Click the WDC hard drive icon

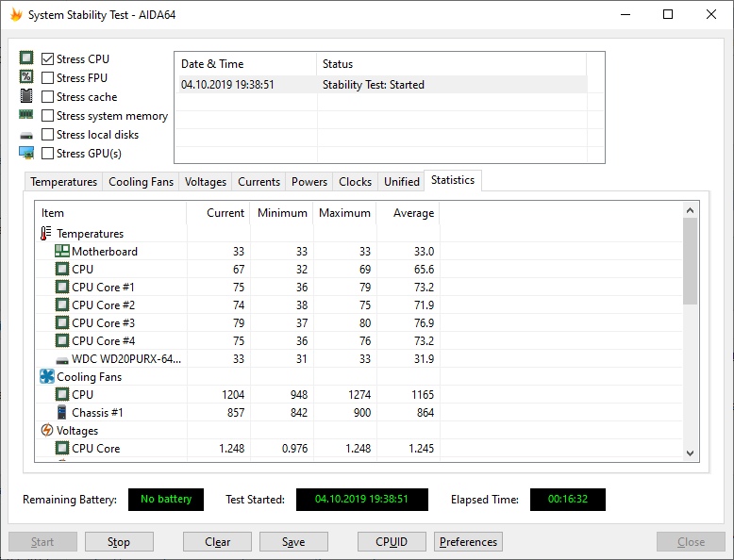click(61, 360)
